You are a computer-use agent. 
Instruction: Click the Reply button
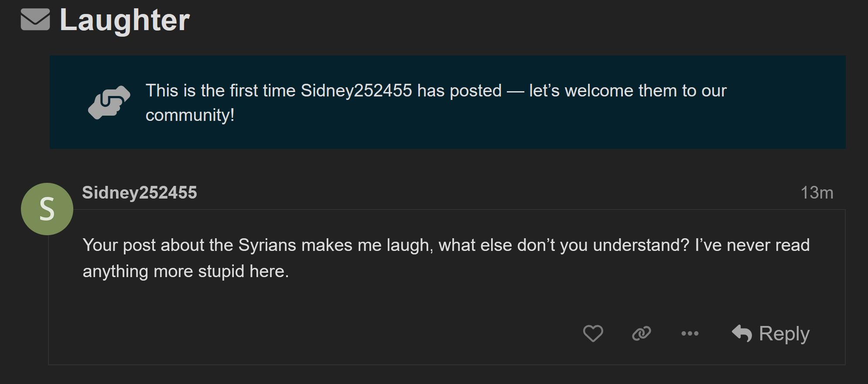tap(771, 333)
